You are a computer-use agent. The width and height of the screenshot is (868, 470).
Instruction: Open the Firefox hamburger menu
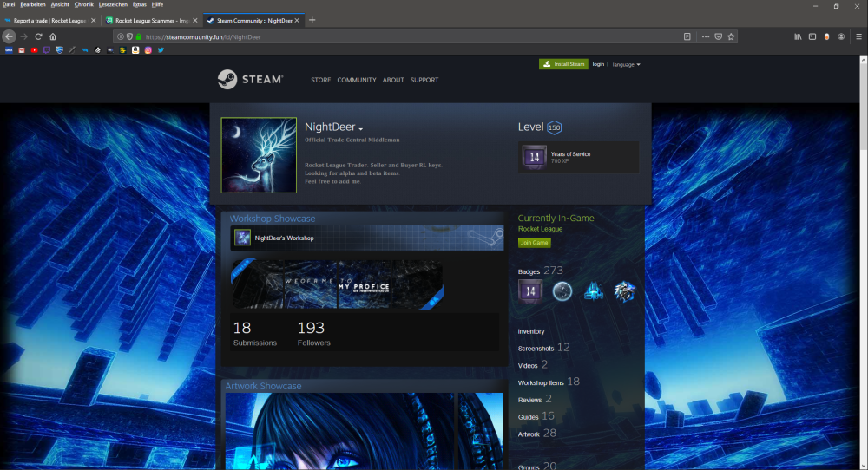(x=858, y=36)
